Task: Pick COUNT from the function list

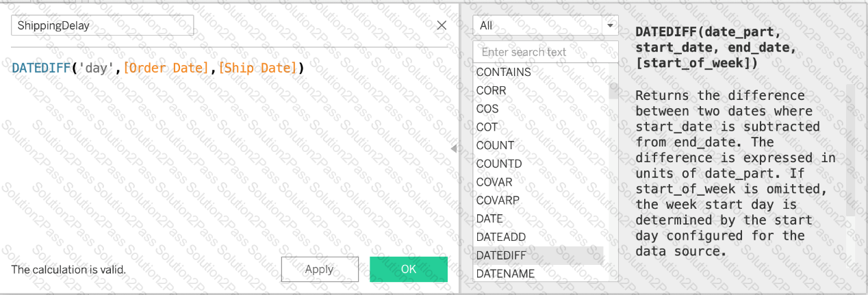Action: coord(495,146)
